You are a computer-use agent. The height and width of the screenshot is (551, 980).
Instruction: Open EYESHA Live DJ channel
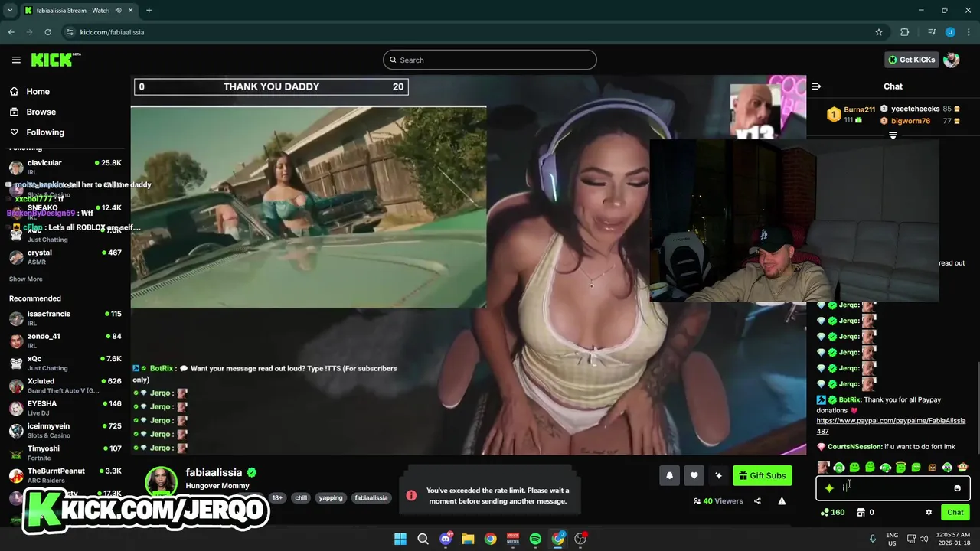[x=65, y=408]
